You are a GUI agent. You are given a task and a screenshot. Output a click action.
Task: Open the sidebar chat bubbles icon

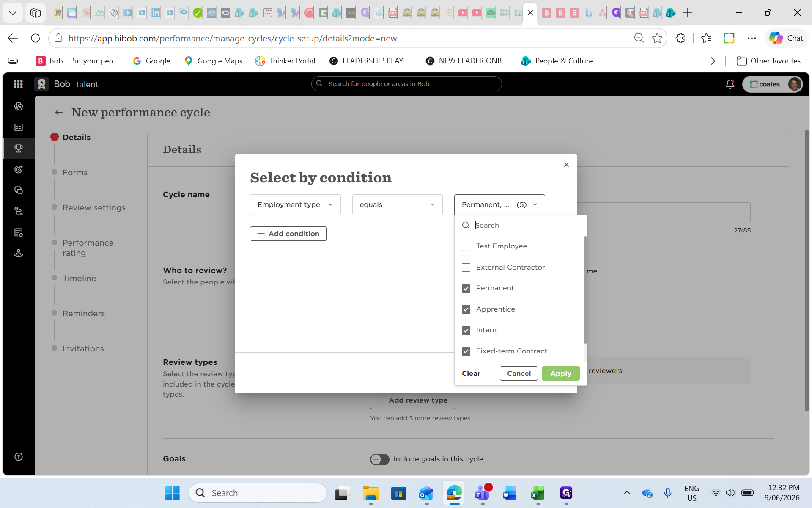pos(19,190)
